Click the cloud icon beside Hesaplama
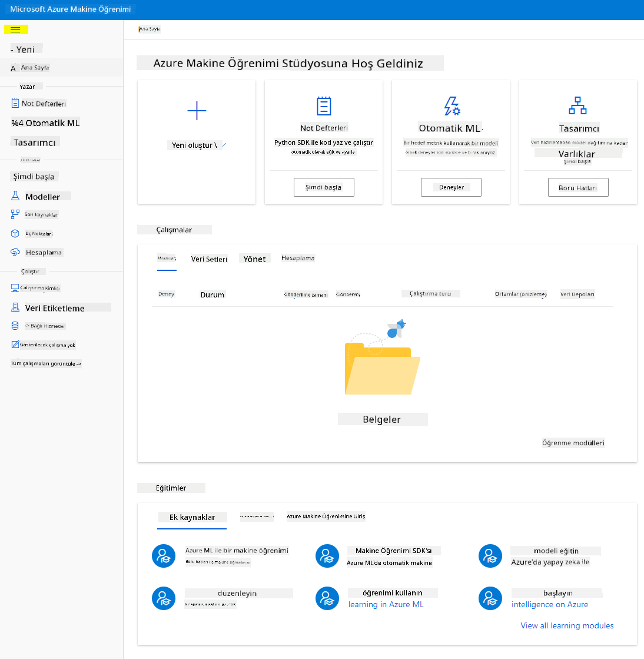644x659 pixels. pyautogui.click(x=15, y=252)
